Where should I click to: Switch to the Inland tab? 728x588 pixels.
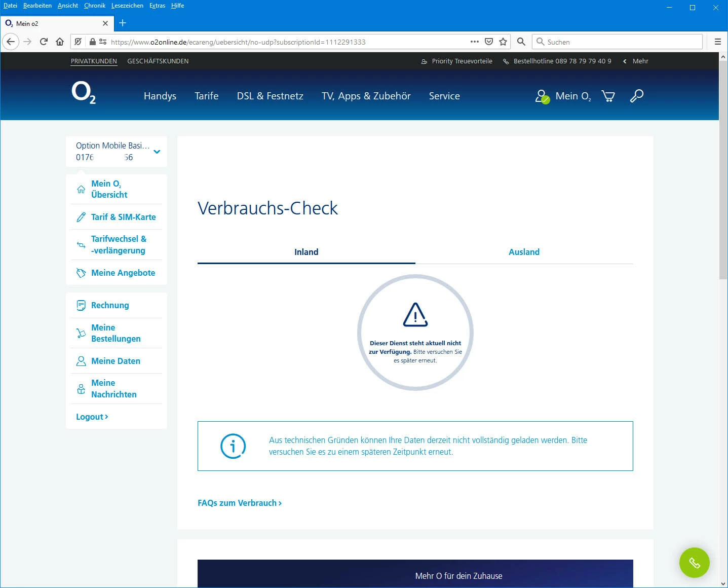pyautogui.click(x=306, y=252)
